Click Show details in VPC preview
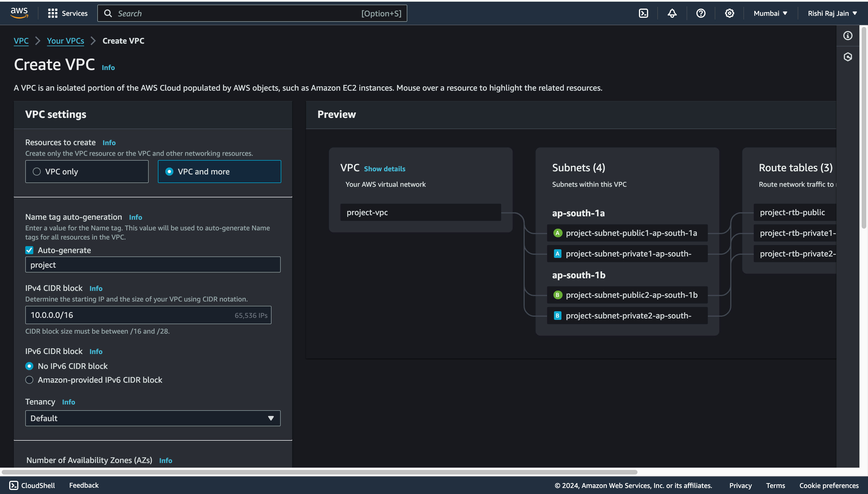Image resolution: width=868 pixels, height=494 pixels. (x=385, y=169)
